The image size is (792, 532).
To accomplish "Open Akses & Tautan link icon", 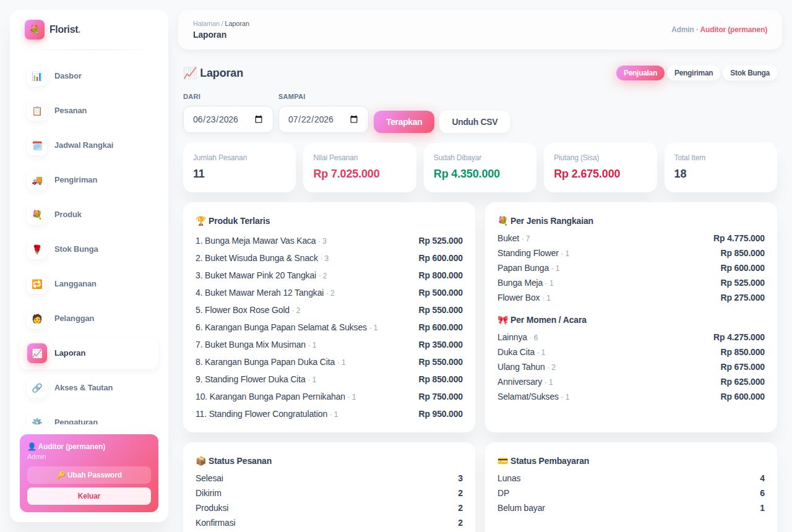I will click(37, 388).
